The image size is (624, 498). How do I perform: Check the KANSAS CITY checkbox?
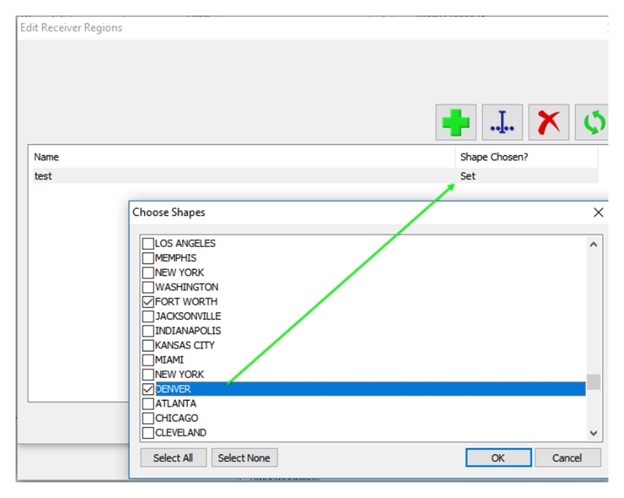(x=148, y=345)
